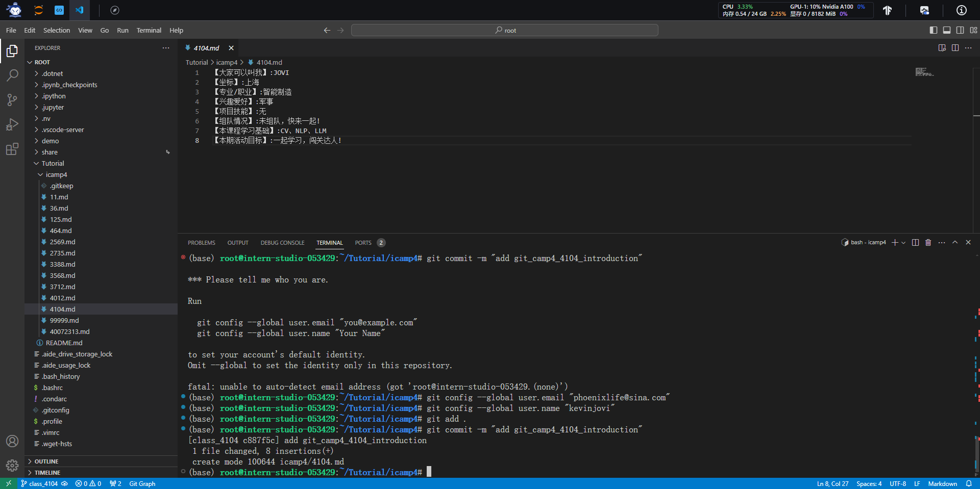Open Source Control view in activity bar
980x489 pixels.
coord(12,100)
